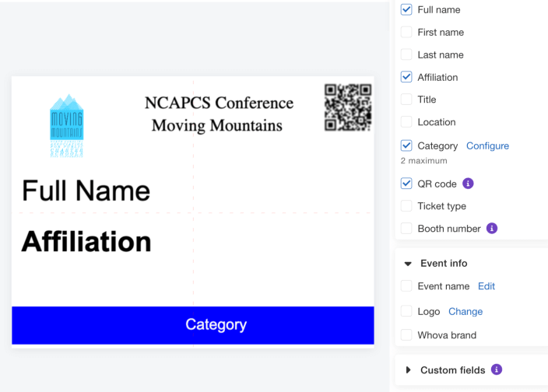Click the Custom fields info icon
The width and height of the screenshot is (548, 392).
click(496, 370)
